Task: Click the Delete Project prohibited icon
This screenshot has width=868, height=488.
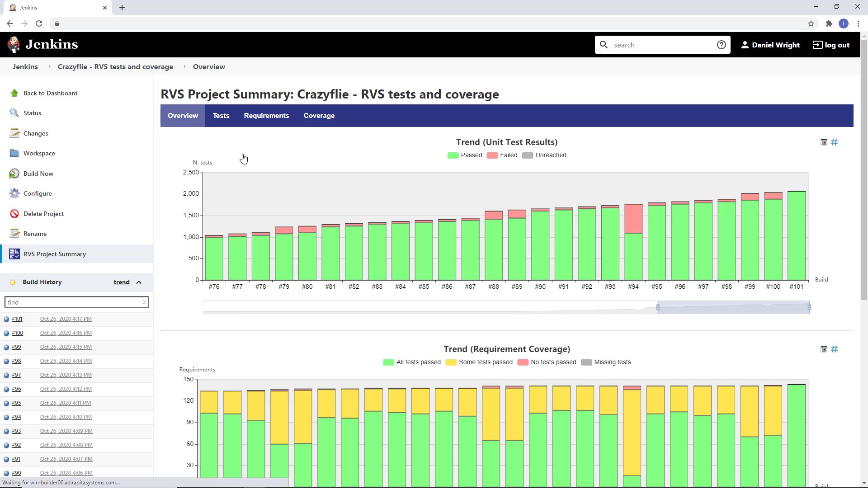Action: pyautogui.click(x=14, y=214)
